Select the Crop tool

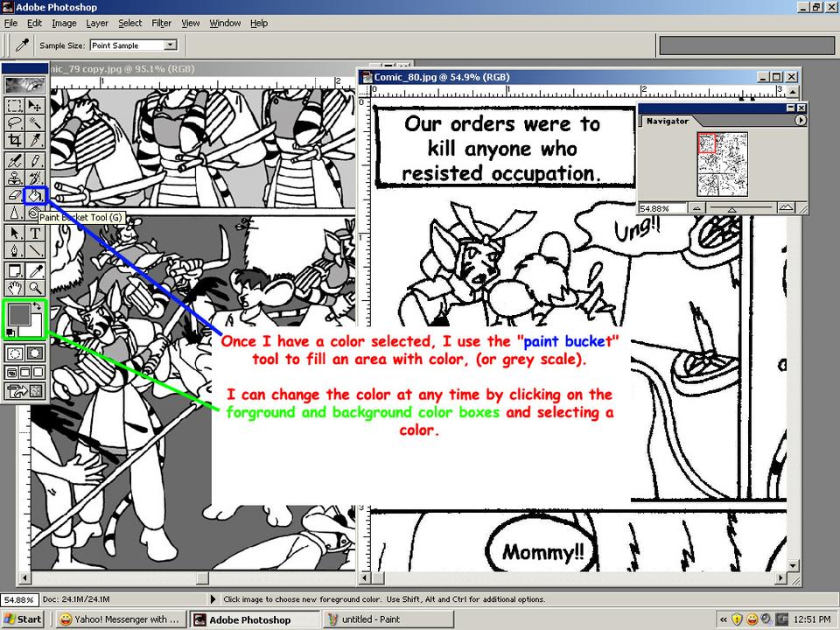click(x=15, y=141)
